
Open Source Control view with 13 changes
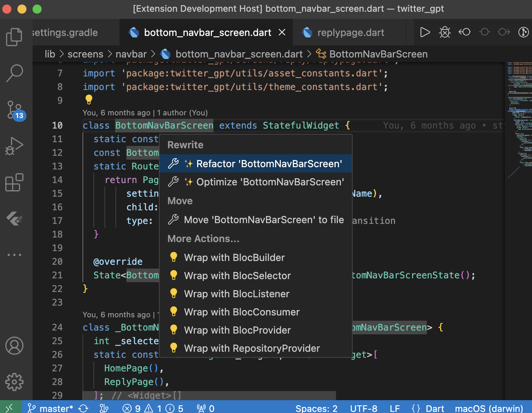16,110
